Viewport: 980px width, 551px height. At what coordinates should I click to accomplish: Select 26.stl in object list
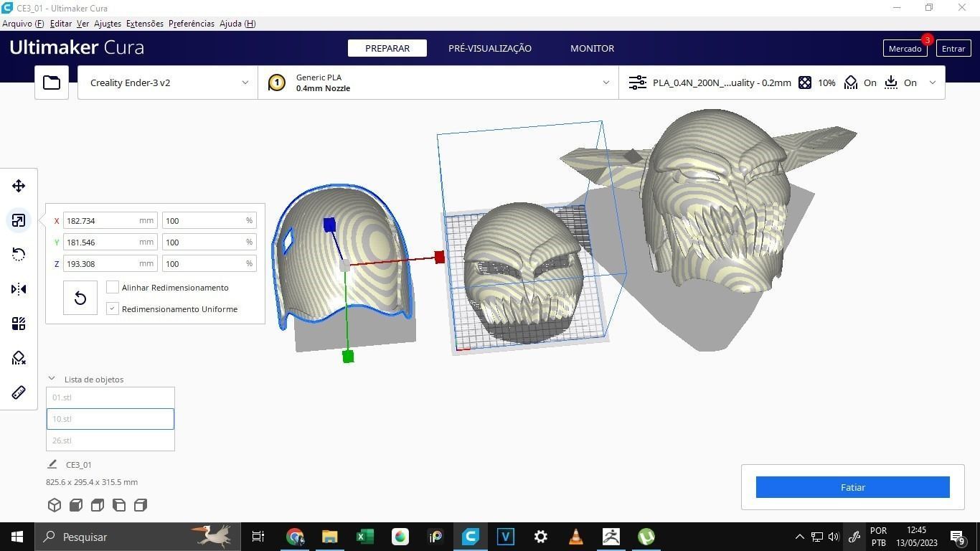[110, 441]
